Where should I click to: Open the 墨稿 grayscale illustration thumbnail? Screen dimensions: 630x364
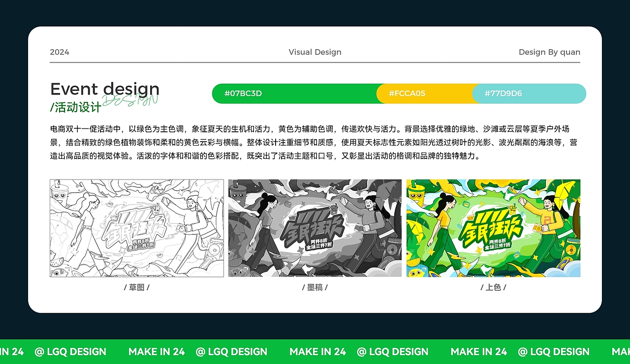coord(315,228)
